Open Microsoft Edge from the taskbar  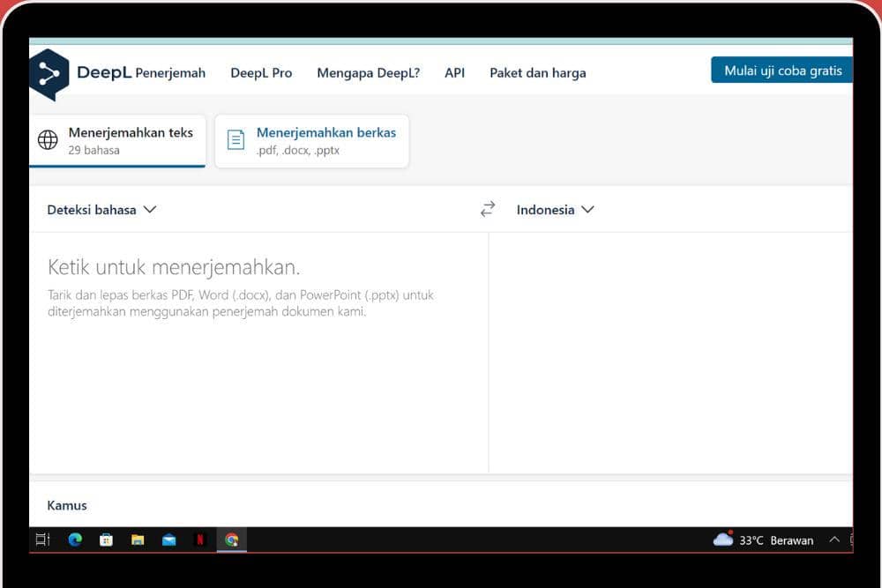[75, 540]
